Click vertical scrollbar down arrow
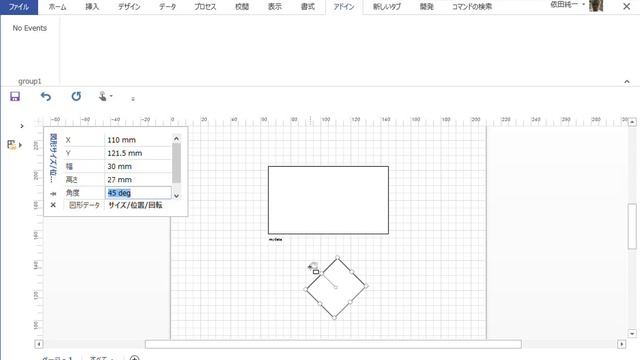 click(632, 333)
